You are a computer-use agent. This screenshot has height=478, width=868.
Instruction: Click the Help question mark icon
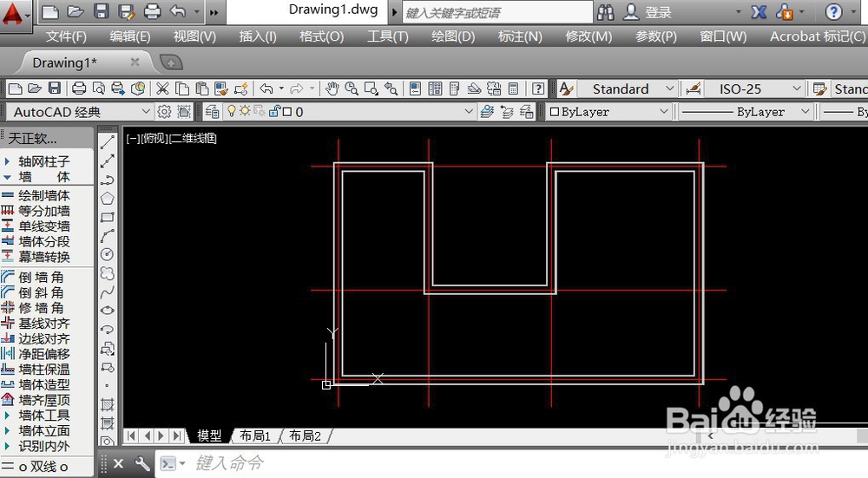[x=833, y=12]
